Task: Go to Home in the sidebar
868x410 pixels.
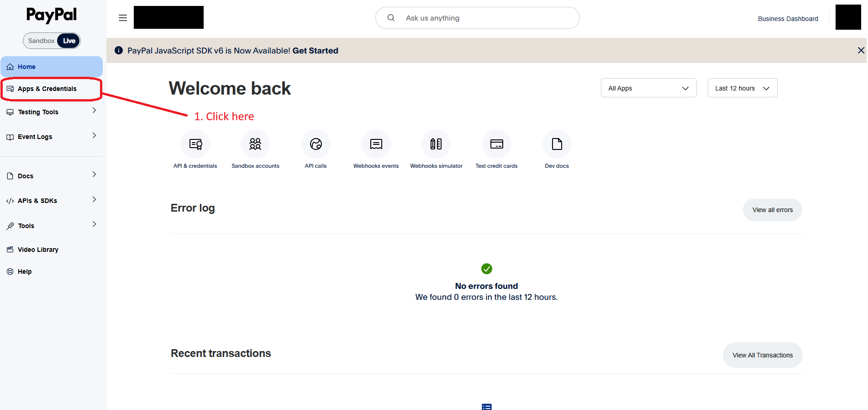Action: point(52,67)
